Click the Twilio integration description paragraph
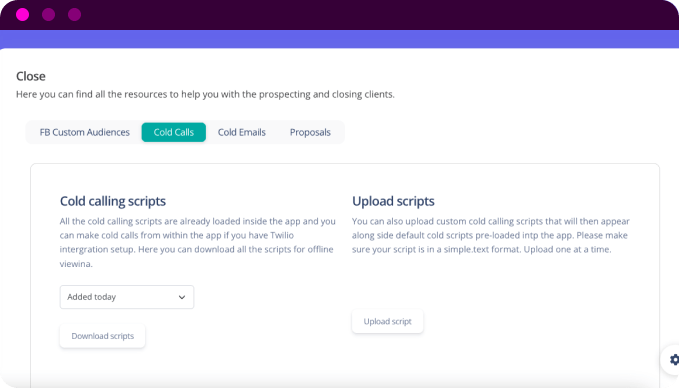This screenshot has width=679, height=388. (198, 242)
